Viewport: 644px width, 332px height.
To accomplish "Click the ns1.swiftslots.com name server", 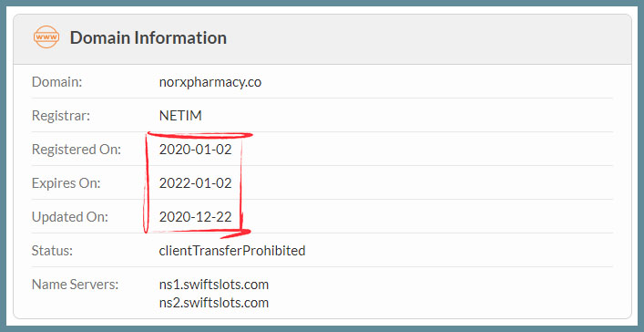I will pos(214,285).
